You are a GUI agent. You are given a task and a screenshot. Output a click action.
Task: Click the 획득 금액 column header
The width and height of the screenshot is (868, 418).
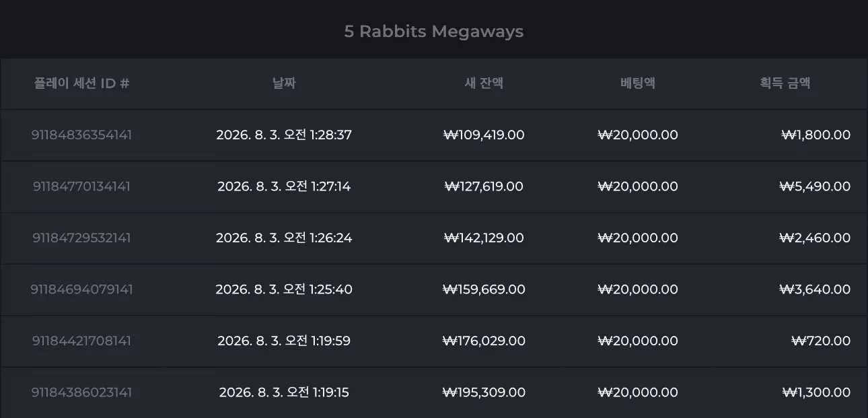785,83
